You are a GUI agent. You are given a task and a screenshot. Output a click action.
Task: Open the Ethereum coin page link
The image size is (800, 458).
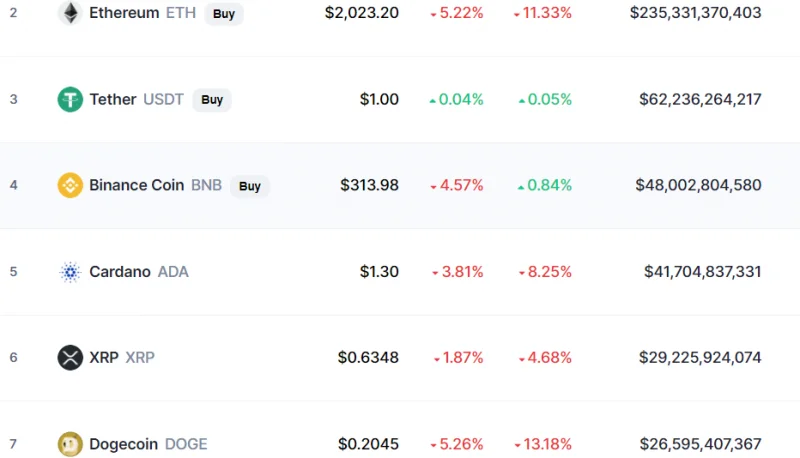(x=142, y=13)
